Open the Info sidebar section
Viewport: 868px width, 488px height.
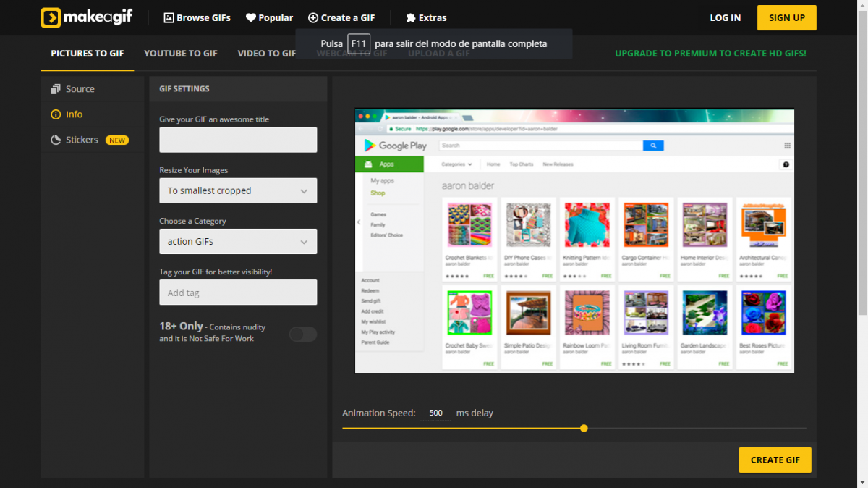(x=93, y=114)
